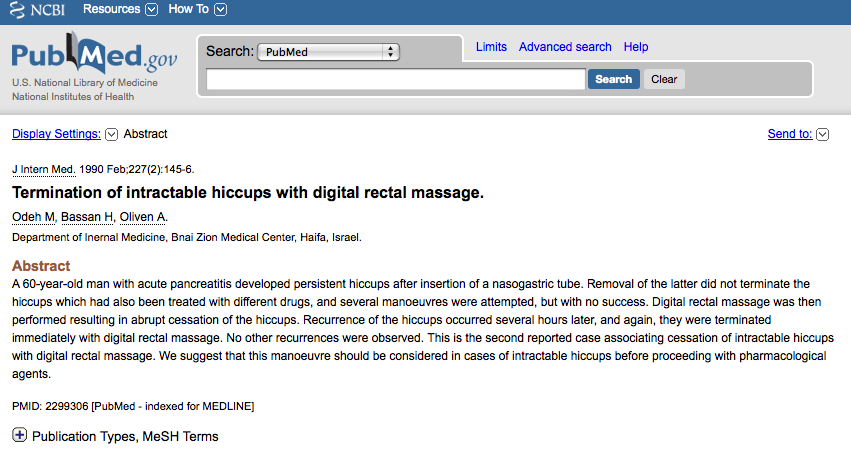Image resolution: width=851 pixels, height=461 pixels.
Task: Open Display Settings link
Action: point(56,134)
